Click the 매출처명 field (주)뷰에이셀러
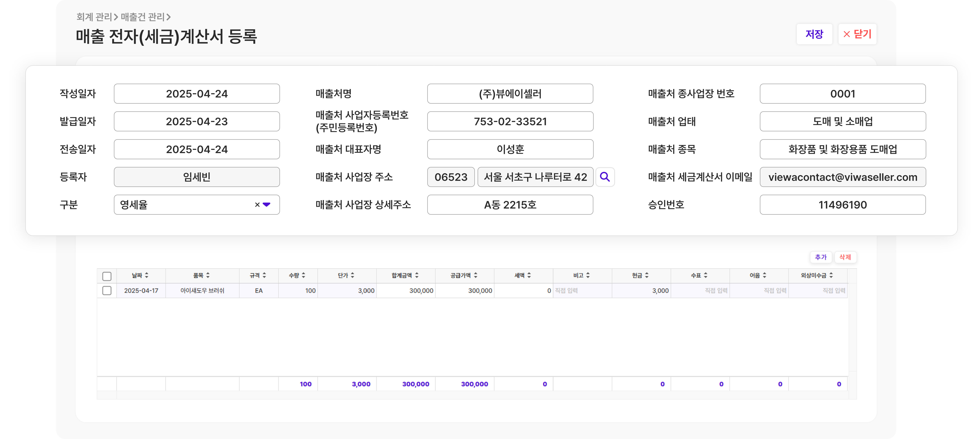This screenshot has height=439, width=980. [510, 94]
